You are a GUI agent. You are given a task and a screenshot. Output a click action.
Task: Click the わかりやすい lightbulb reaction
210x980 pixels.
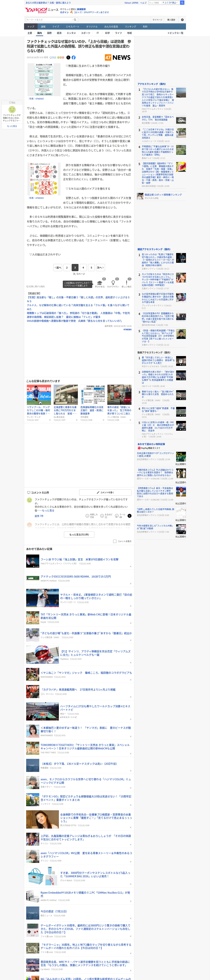click(x=113, y=283)
